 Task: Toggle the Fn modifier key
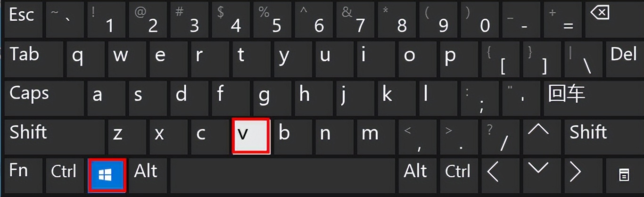click(23, 175)
